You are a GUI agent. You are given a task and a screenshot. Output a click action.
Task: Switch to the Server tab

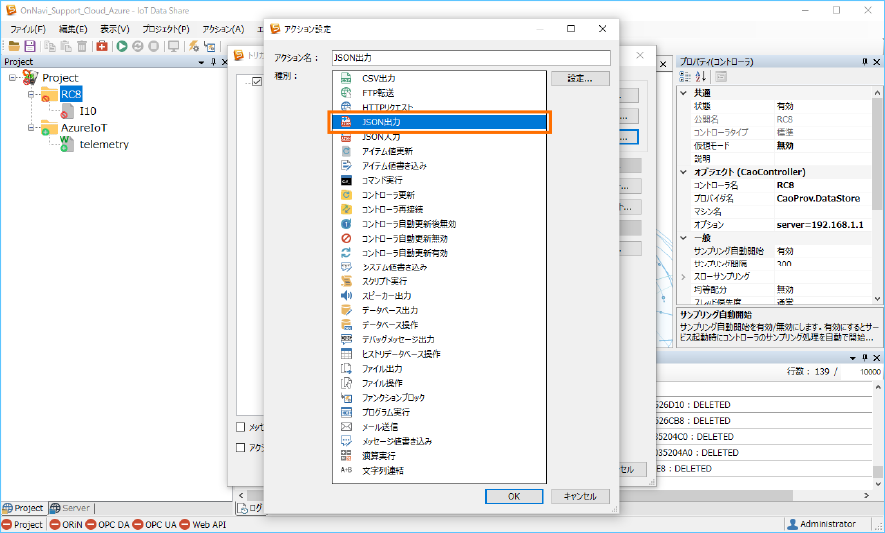[x=70, y=508]
